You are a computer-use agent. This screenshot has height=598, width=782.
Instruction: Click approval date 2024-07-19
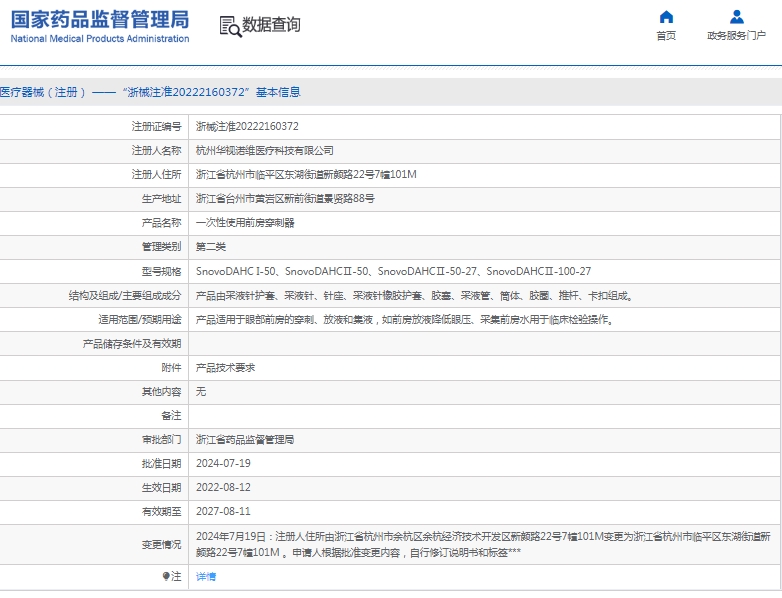pyautogui.click(x=223, y=463)
